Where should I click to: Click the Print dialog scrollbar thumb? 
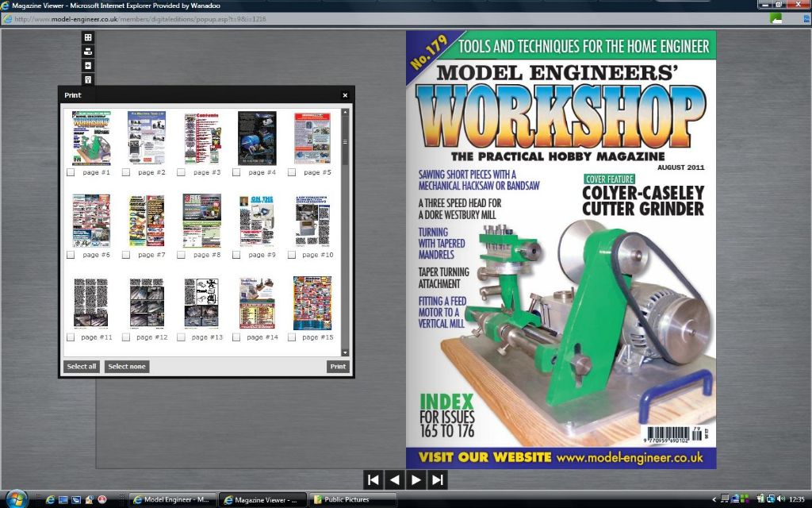coord(345,140)
